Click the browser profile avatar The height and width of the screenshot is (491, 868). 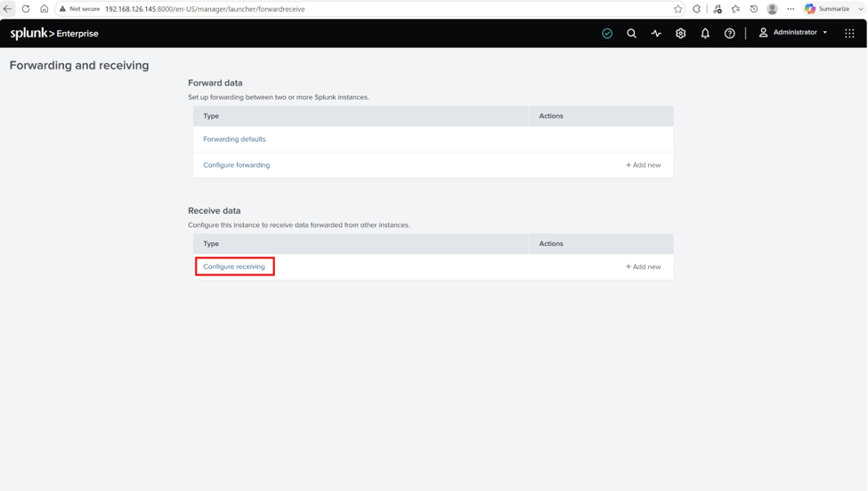pyautogui.click(x=772, y=9)
